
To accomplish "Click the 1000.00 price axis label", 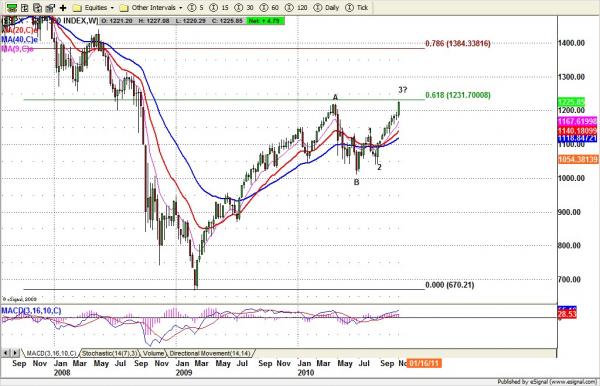I will click(x=571, y=178).
